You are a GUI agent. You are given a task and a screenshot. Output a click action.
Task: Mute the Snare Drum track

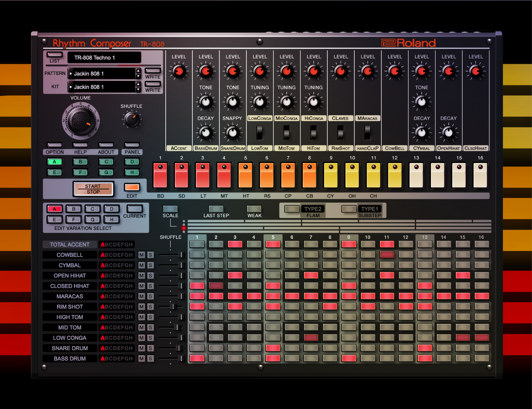pos(142,348)
